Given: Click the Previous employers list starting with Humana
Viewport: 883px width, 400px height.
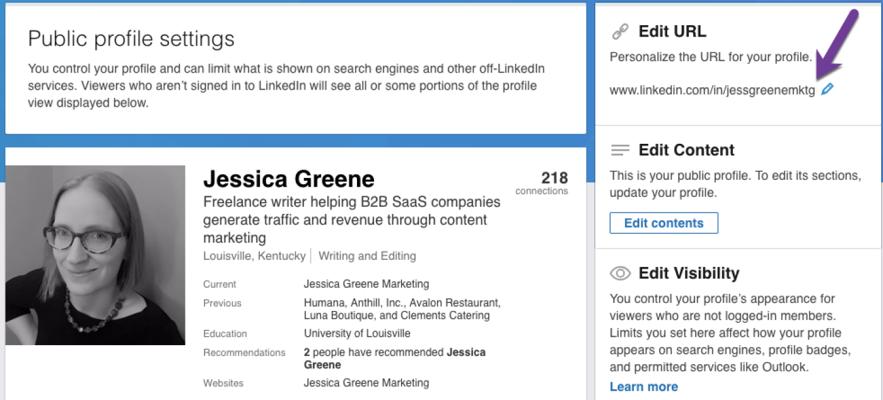Looking at the screenshot, I should (x=402, y=309).
